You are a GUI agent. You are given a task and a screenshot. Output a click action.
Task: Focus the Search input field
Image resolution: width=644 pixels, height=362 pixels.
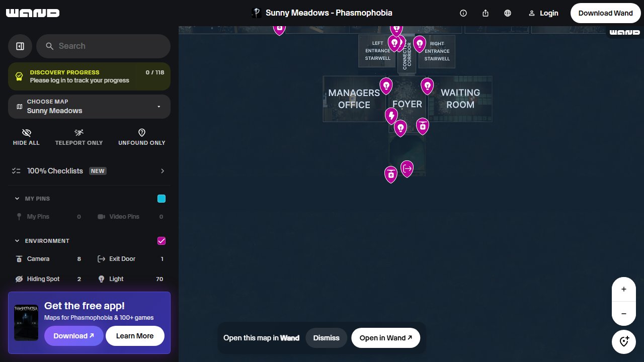103,46
